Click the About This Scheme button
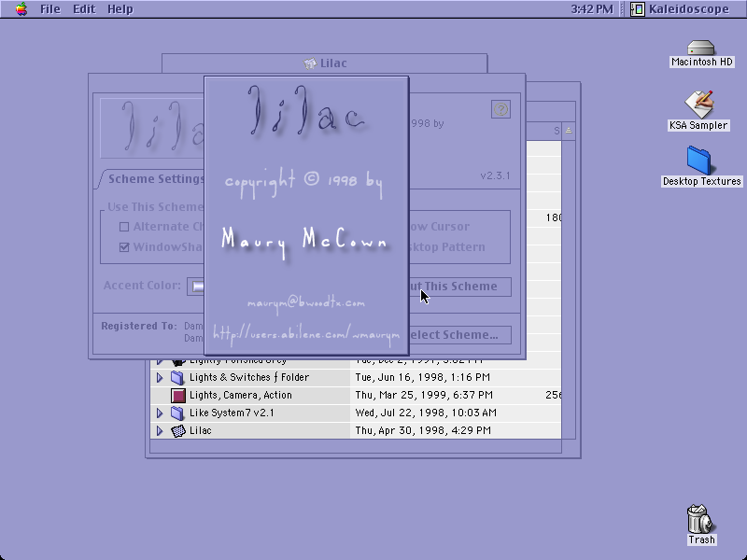747x560 pixels. (x=459, y=287)
